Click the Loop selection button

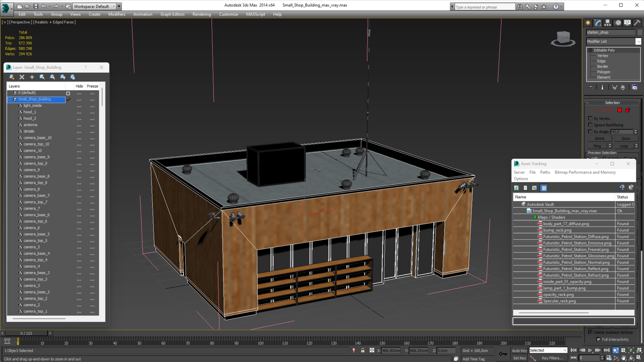tap(623, 146)
